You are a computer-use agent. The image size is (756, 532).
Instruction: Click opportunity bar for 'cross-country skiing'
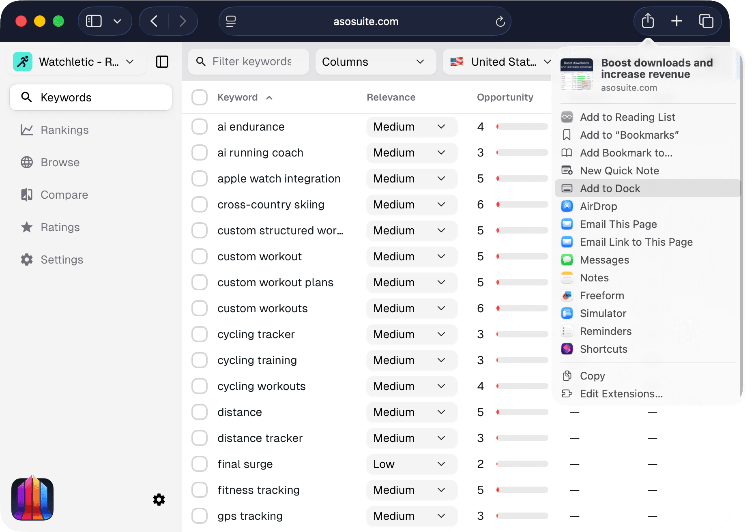[522, 205]
